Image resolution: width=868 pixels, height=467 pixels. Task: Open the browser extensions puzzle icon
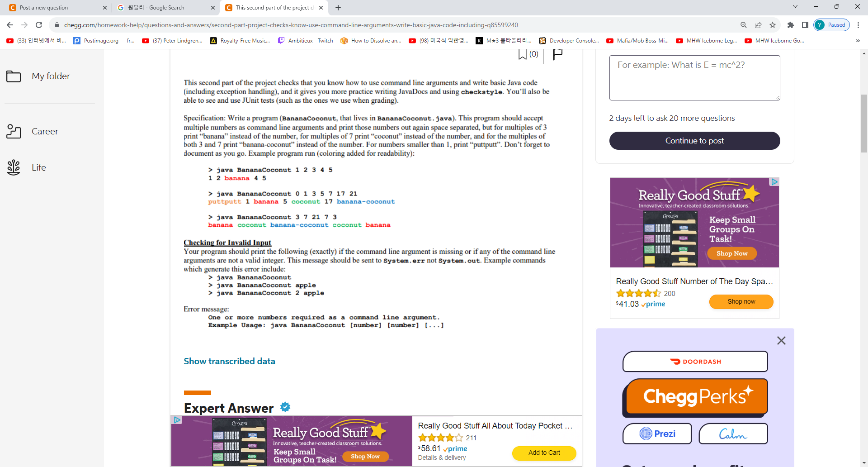tap(790, 25)
